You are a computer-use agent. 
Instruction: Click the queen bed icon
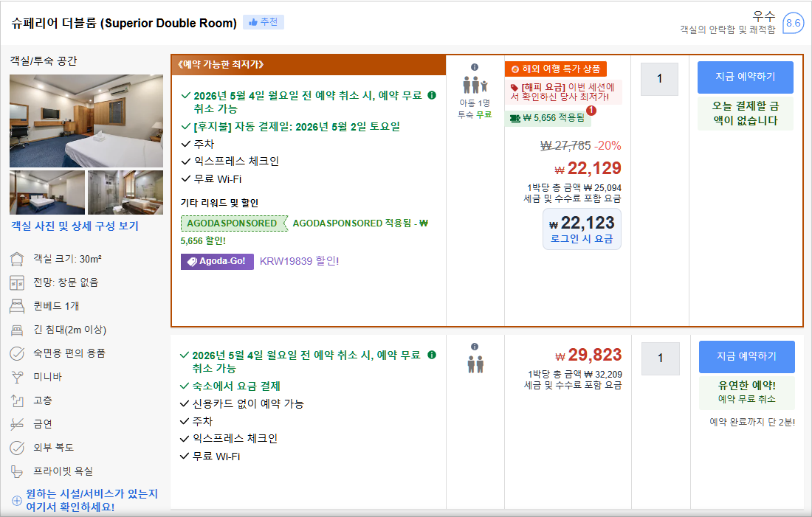[x=17, y=306]
